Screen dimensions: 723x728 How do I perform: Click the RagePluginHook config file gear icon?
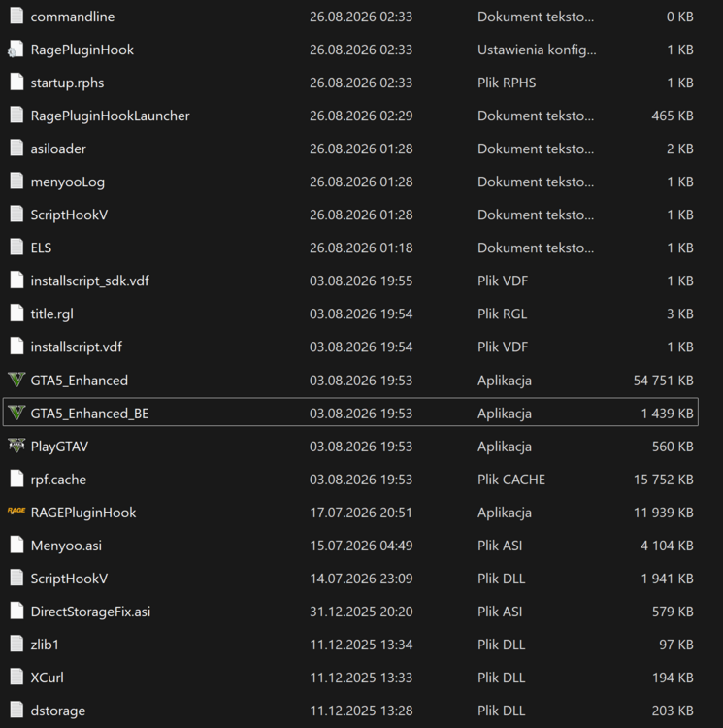point(16,50)
